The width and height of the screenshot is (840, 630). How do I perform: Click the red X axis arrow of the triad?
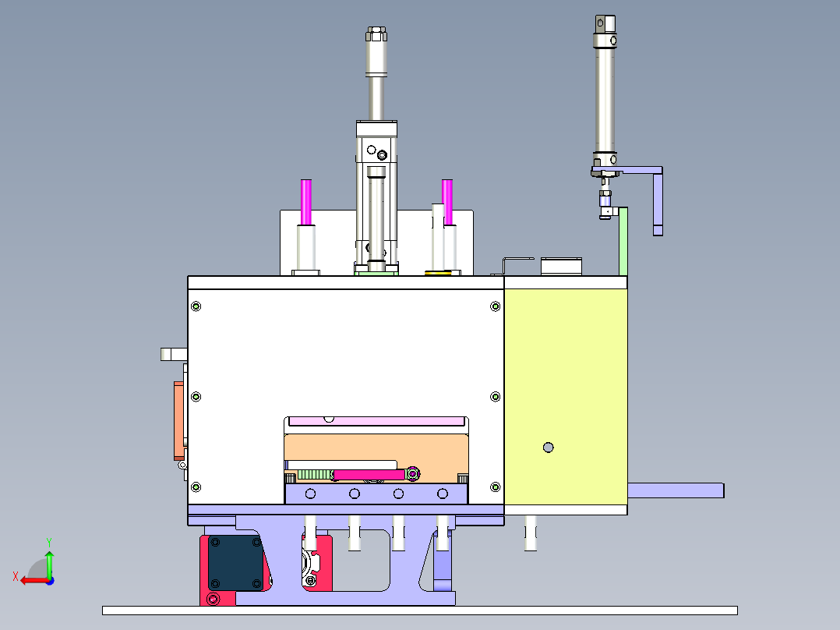[34, 581]
